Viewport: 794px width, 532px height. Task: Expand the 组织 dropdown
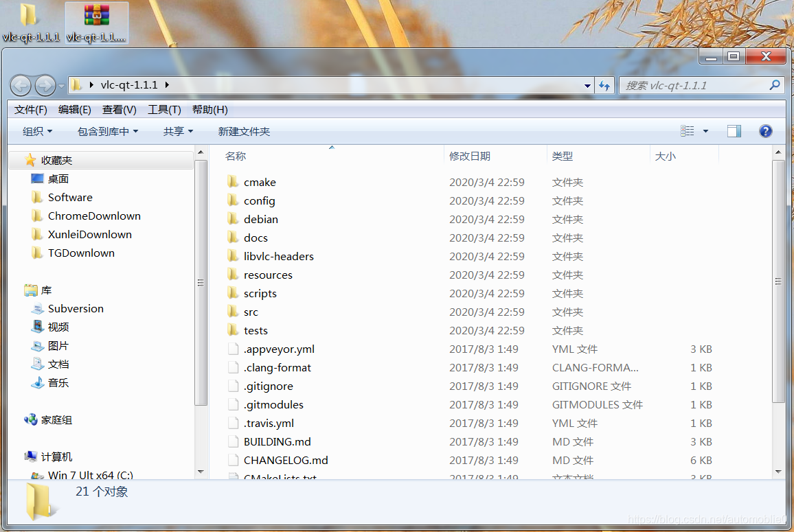click(38, 132)
